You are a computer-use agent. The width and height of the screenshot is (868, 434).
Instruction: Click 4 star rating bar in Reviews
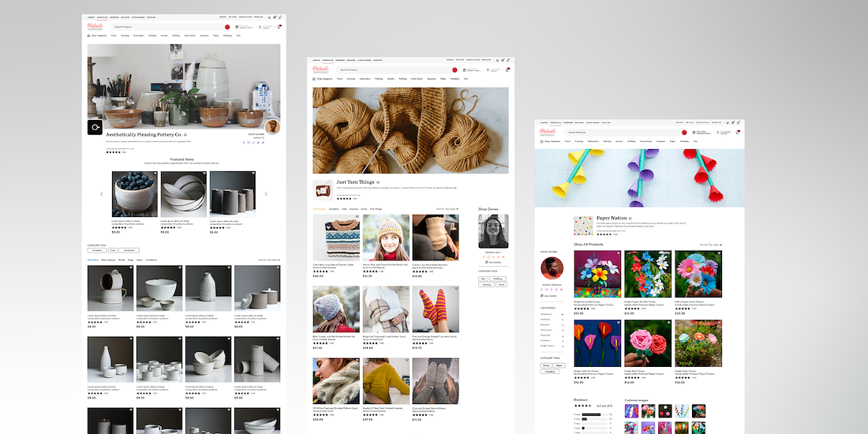[596, 419]
